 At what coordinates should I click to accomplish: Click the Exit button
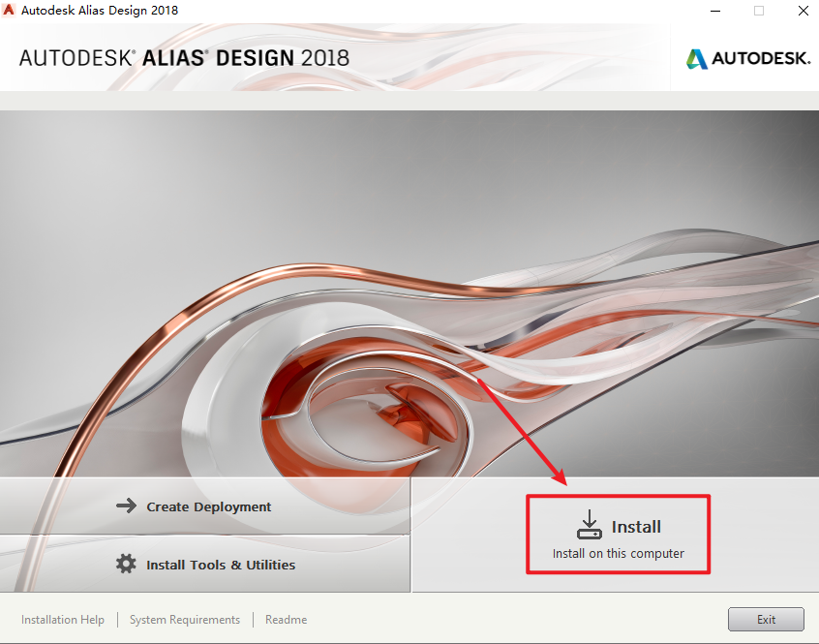click(x=766, y=620)
